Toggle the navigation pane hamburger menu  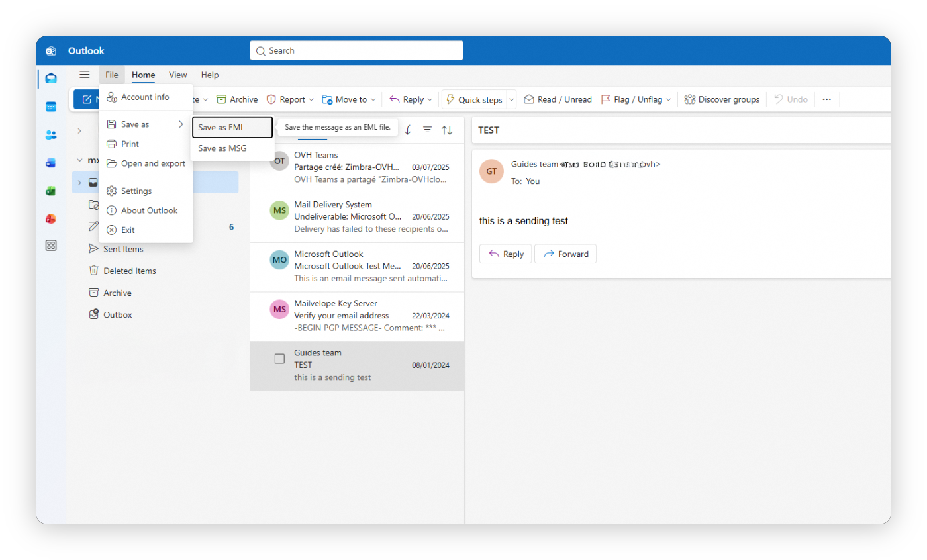84,74
